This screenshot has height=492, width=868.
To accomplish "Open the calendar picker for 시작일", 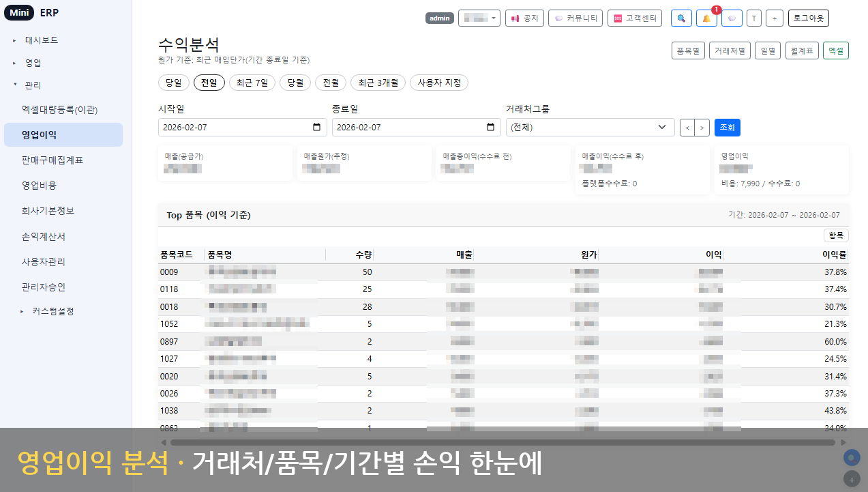I will 316,128.
